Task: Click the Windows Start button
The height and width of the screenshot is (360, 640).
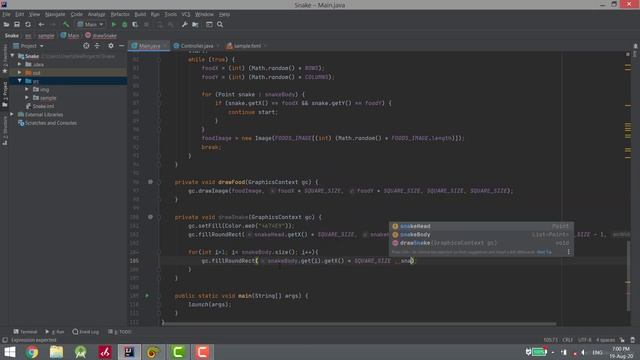Action: coord(9,352)
